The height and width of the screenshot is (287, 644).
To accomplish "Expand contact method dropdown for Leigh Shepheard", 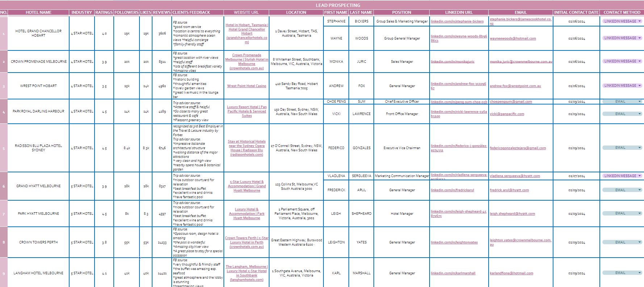I will (640, 213).
